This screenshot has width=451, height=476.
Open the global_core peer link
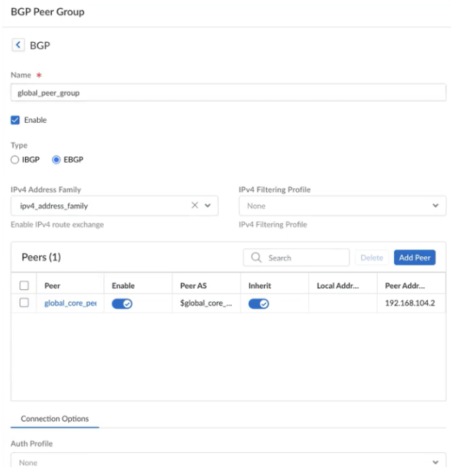(70, 304)
